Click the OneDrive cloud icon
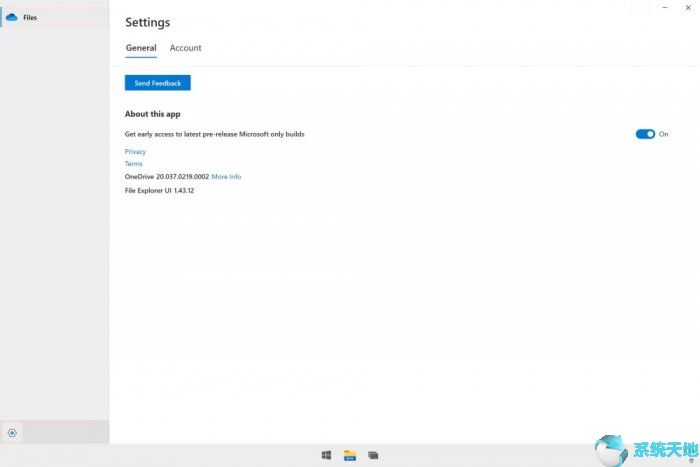 tap(12, 17)
